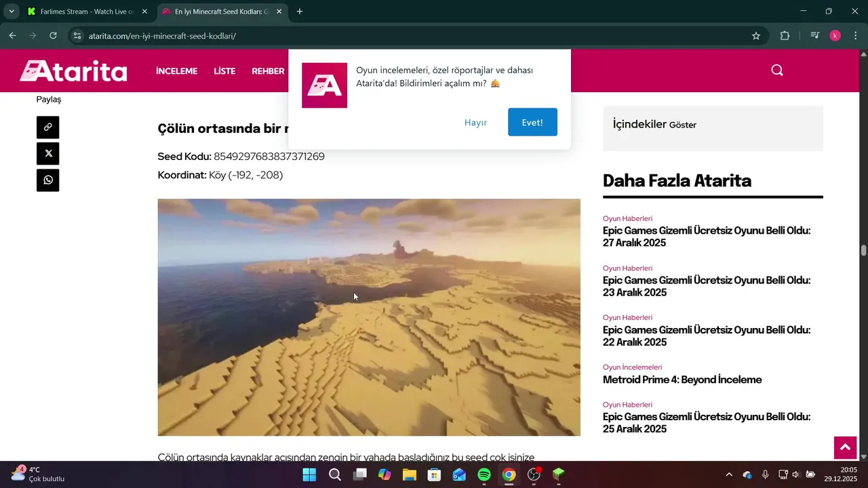Switch to the Farlimes Stream tab
The height and width of the screenshot is (488, 868).
[87, 12]
